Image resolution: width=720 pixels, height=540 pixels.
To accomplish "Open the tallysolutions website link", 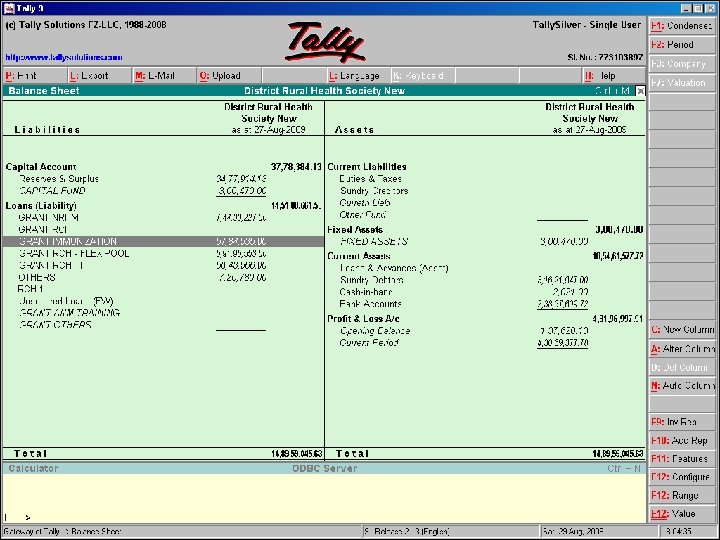I will pos(64,57).
